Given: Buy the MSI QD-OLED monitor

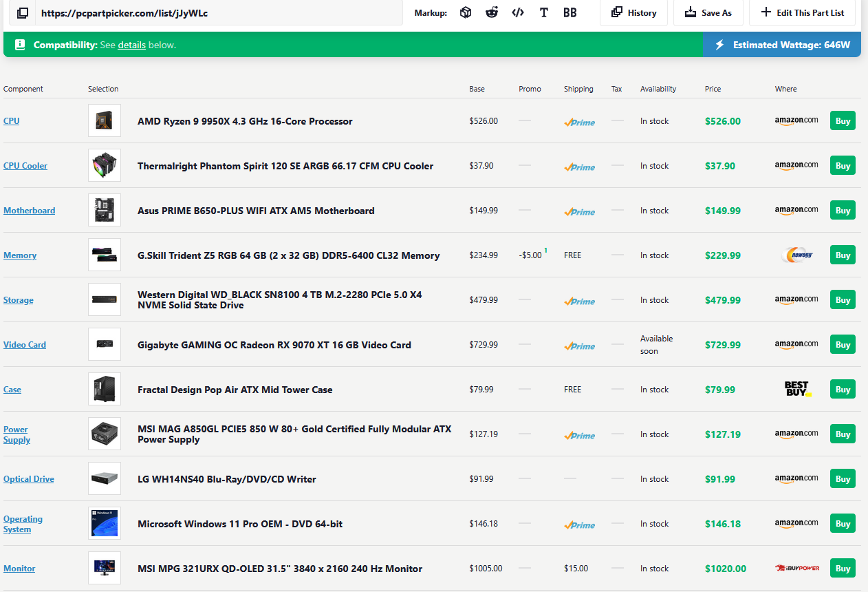Looking at the screenshot, I should pos(843,568).
